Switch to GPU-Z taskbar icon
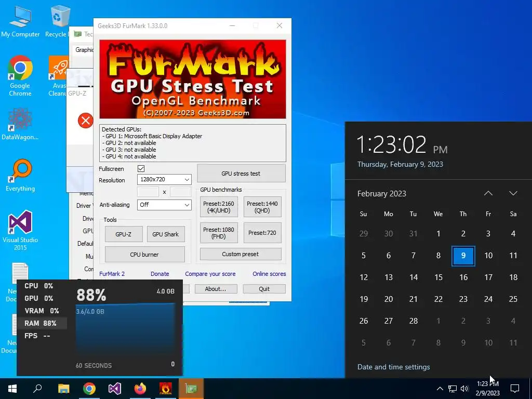The image size is (532, 399). [191, 389]
